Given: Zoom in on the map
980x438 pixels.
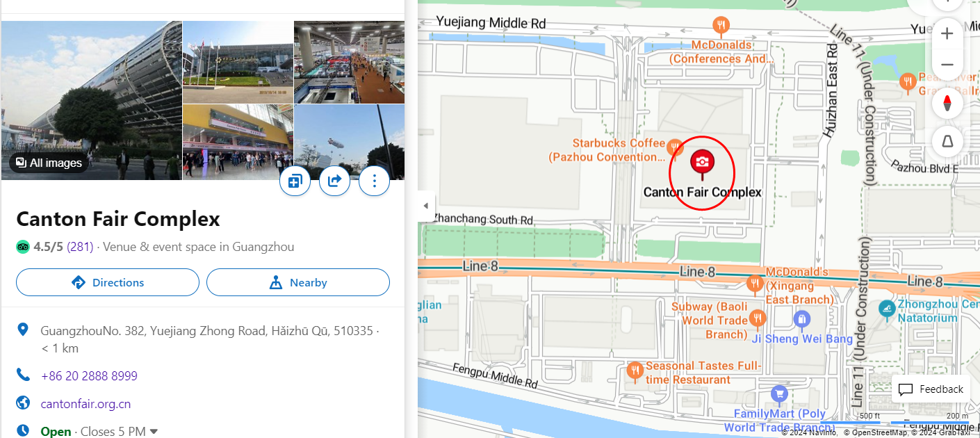Looking at the screenshot, I should click(947, 33).
